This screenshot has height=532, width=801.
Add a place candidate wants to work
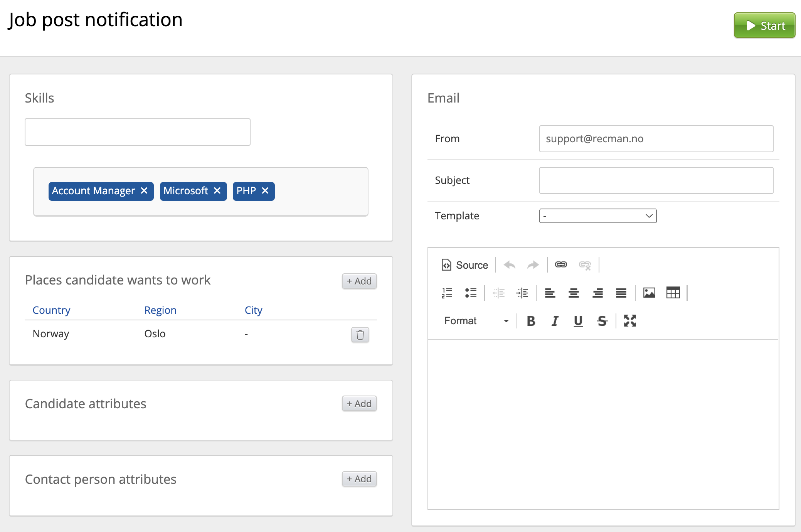pos(359,281)
